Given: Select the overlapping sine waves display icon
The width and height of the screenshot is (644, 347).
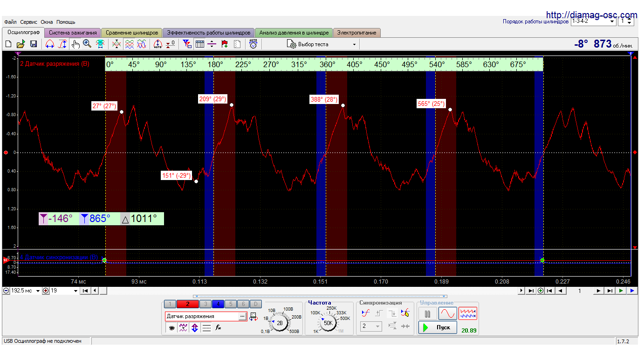Looking at the screenshot, I should (142, 44).
